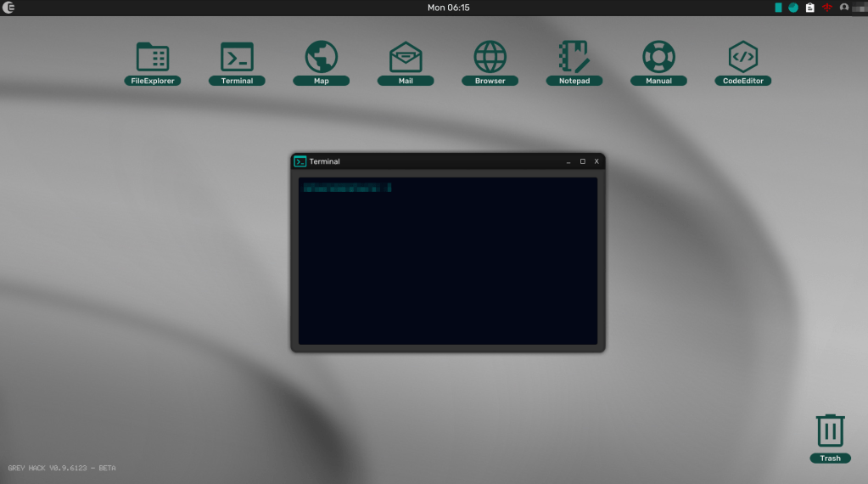Click the teal pie chart tray icon

tap(793, 8)
